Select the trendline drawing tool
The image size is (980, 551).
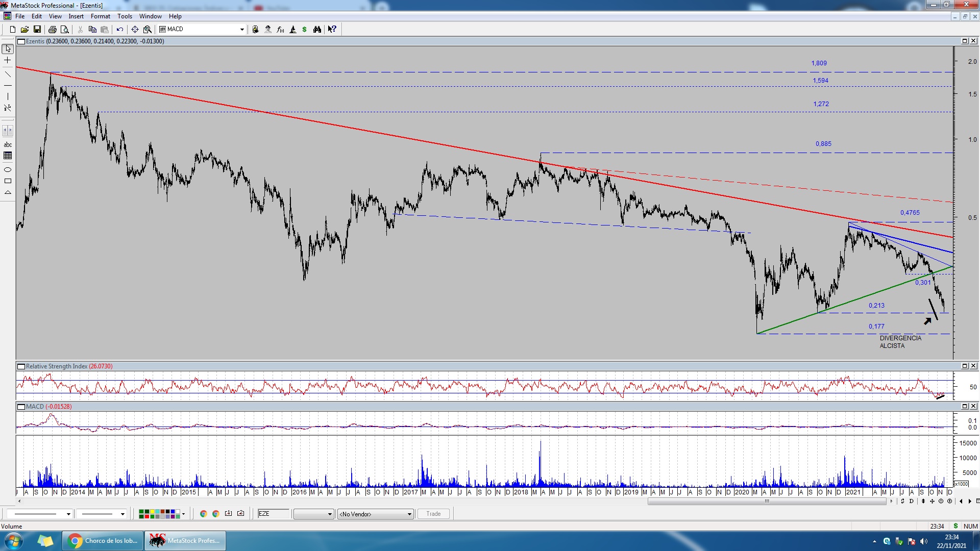click(8, 74)
